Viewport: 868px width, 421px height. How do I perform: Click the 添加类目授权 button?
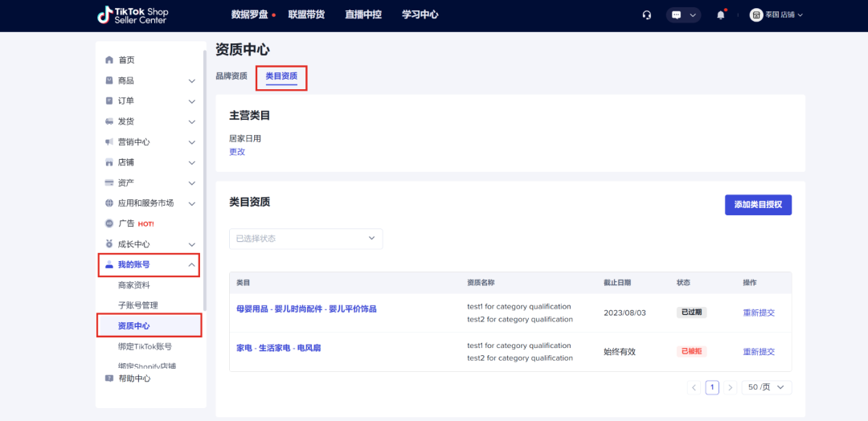pos(758,205)
